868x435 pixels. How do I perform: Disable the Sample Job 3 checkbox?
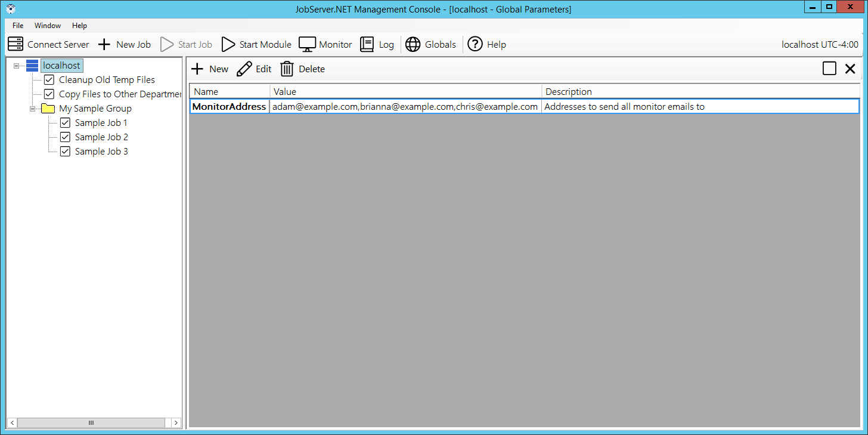pyautogui.click(x=66, y=152)
